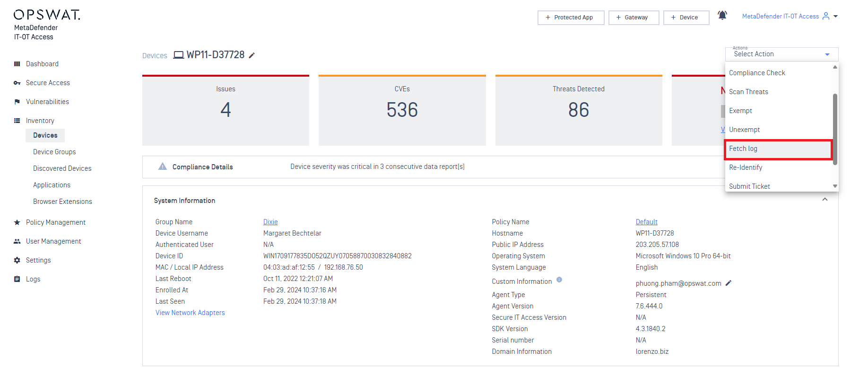
Task: Click the lorenzo.biz domain value
Action: coord(652,351)
